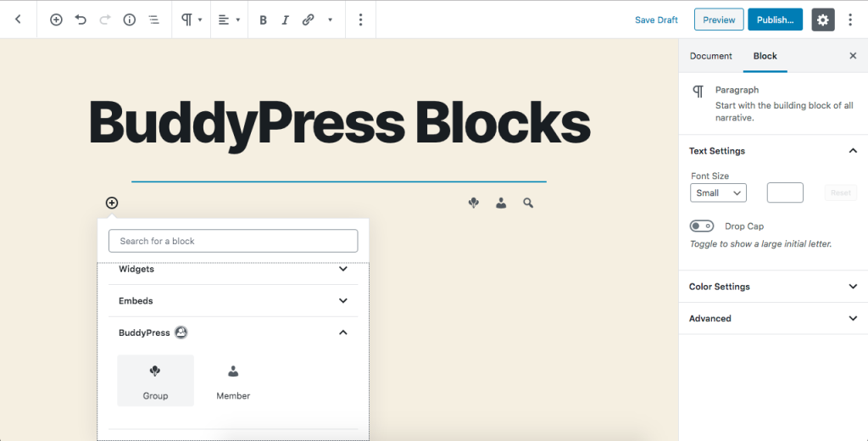The image size is (868, 441).
Task: Toggle italic formatting
Action: pos(285,20)
